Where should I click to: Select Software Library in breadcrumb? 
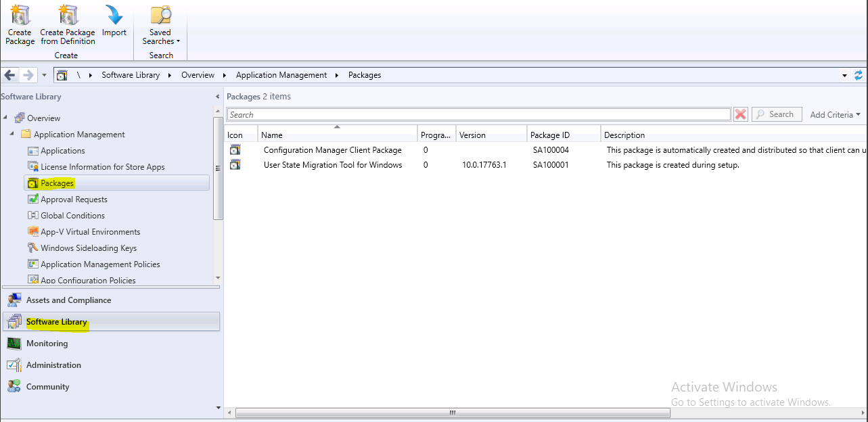click(131, 75)
